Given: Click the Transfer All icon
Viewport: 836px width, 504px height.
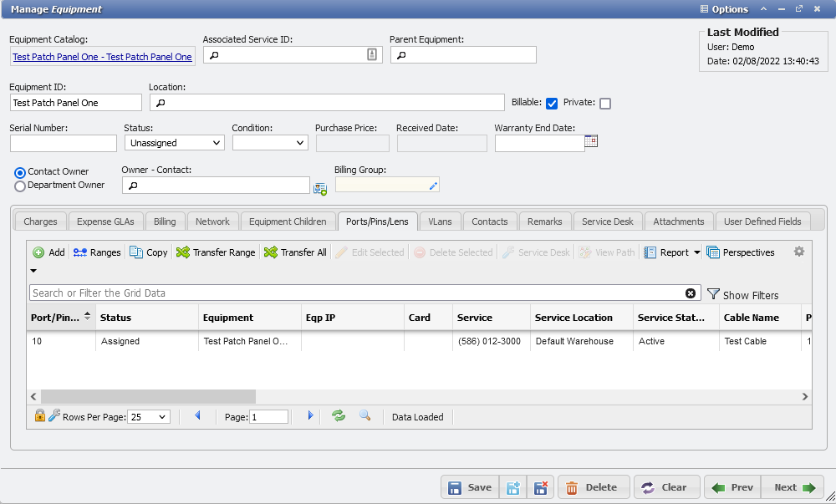Looking at the screenshot, I should [294, 252].
